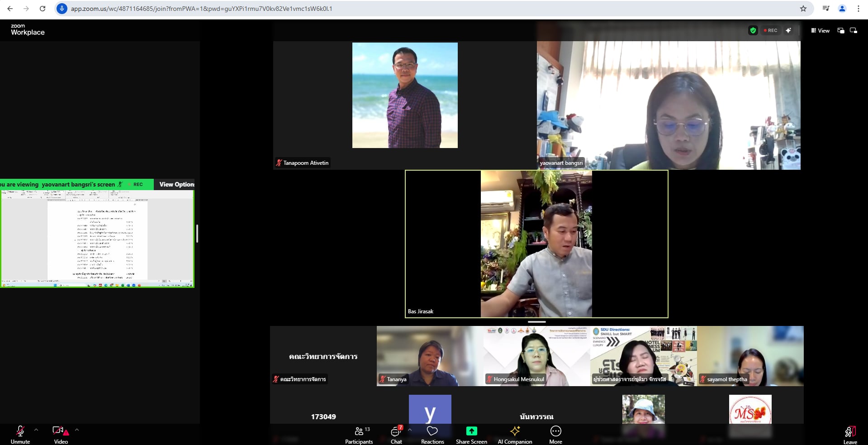Expand chat options caret beside Chat
The width and height of the screenshot is (868, 445).
(410, 430)
